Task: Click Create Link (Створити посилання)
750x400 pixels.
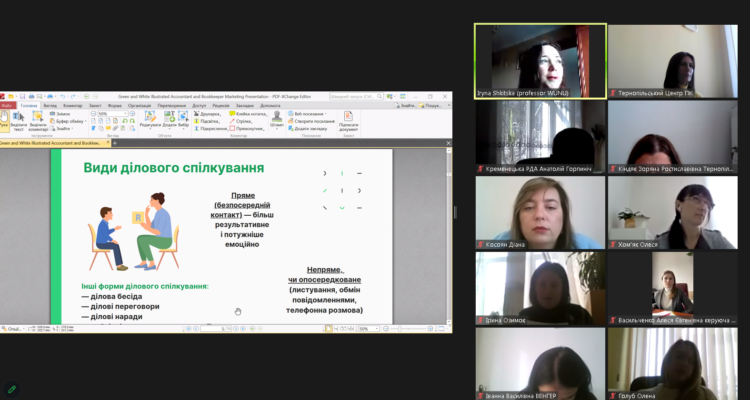Action: (x=311, y=121)
